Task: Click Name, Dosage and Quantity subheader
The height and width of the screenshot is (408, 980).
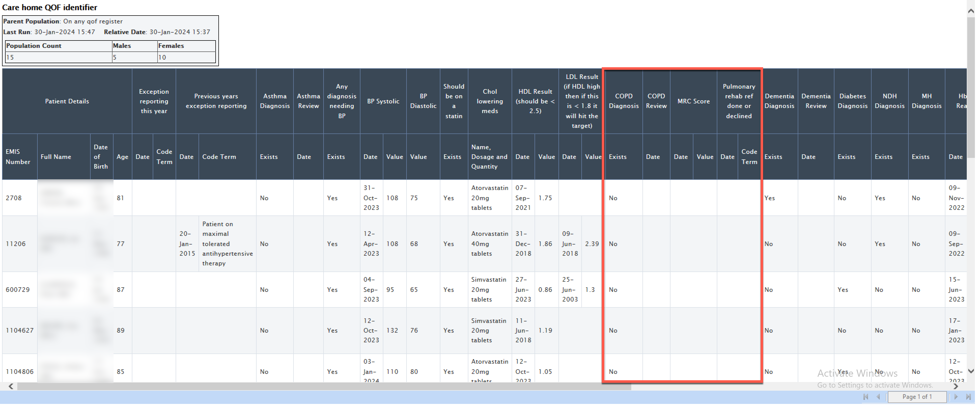Action: tap(490, 156)
